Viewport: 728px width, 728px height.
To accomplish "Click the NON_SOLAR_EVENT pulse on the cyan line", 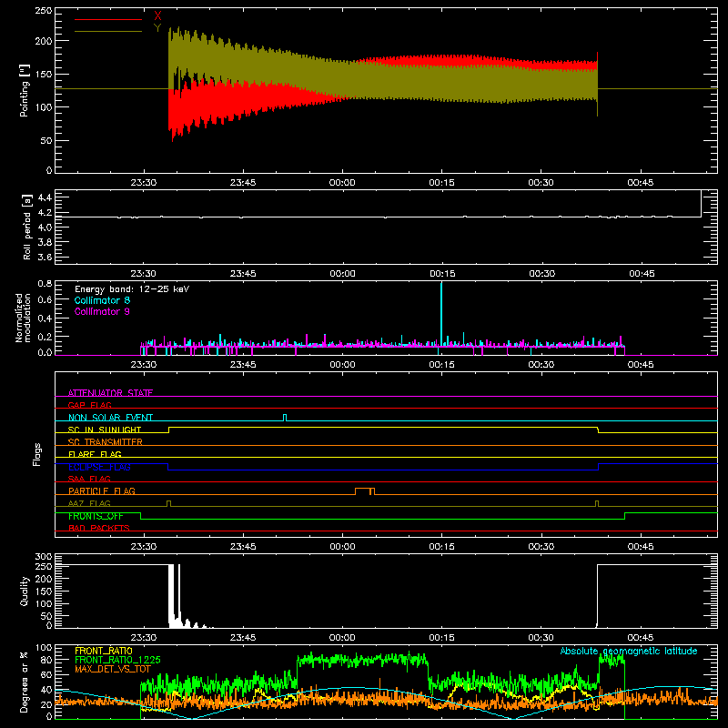I will pos(285,418).
